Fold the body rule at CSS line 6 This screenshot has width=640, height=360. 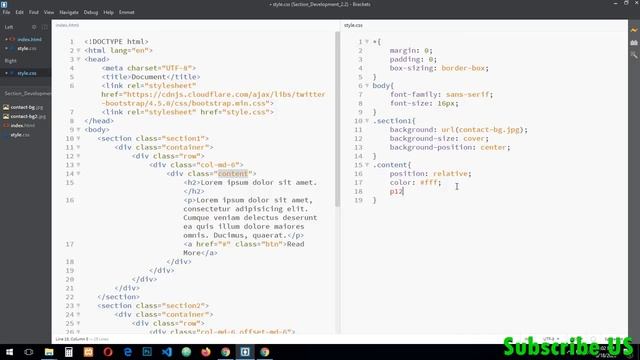[x=367, y=86]
